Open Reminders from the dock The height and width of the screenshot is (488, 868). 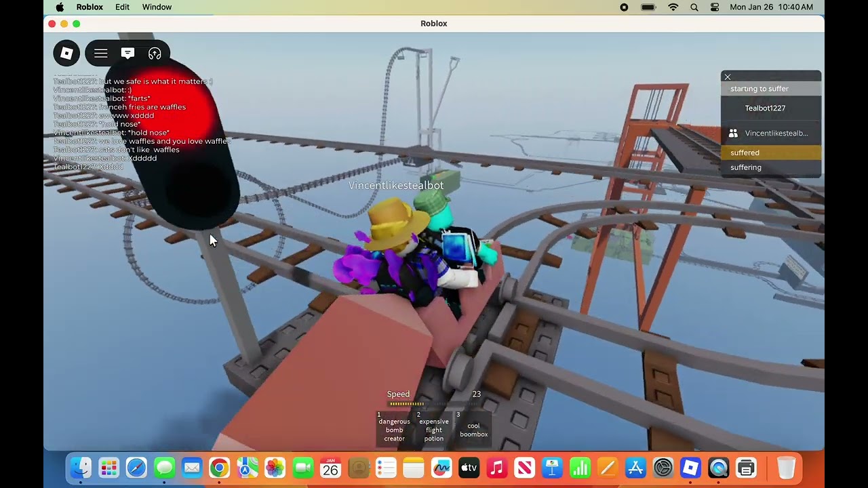coord(386,468)
